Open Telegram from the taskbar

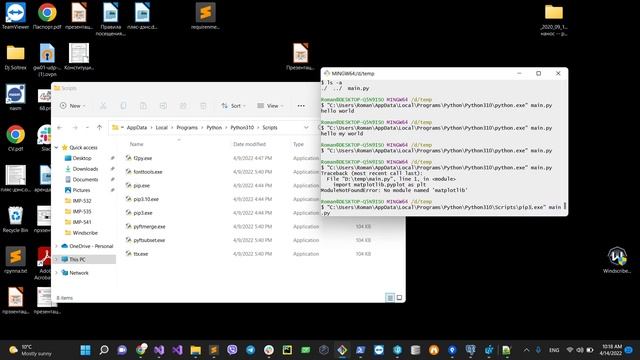pyautogui.click(x=251, y=350)
